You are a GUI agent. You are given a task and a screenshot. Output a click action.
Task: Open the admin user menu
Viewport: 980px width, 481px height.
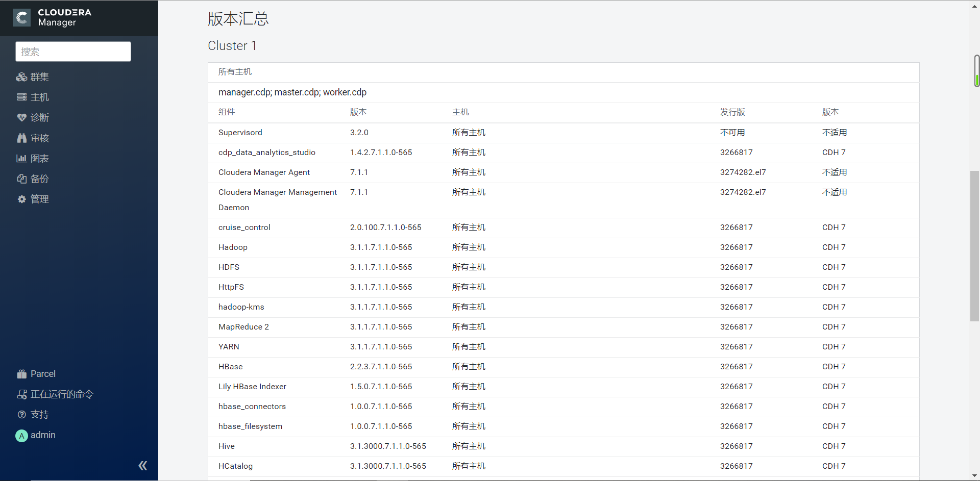pos(43,435)
